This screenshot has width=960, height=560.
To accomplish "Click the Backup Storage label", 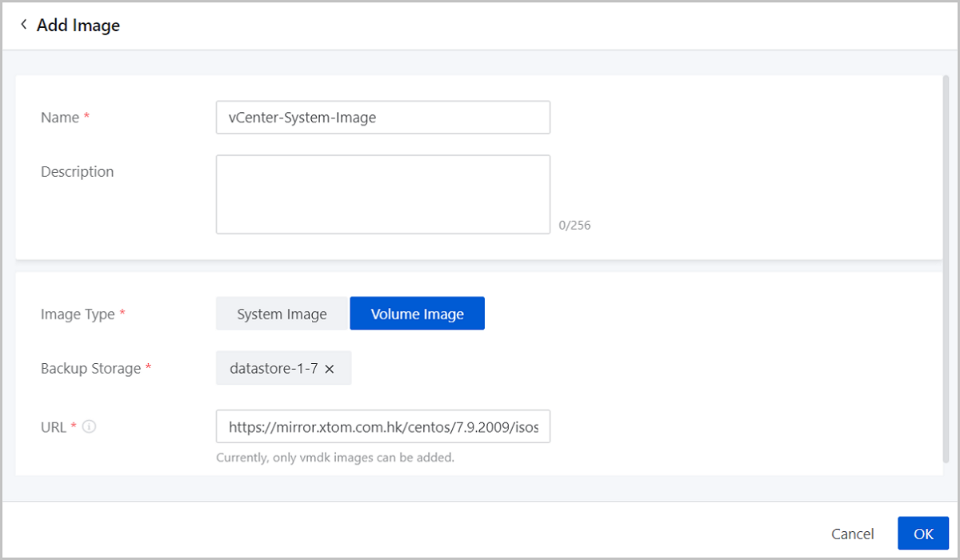I will [x=91, y=369].
